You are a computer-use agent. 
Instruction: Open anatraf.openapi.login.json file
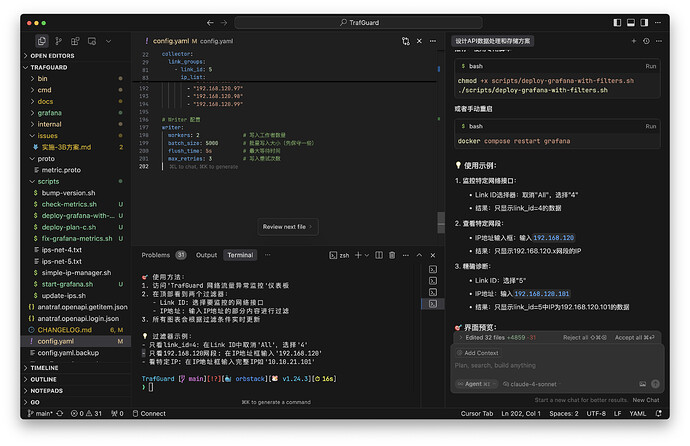78,318
